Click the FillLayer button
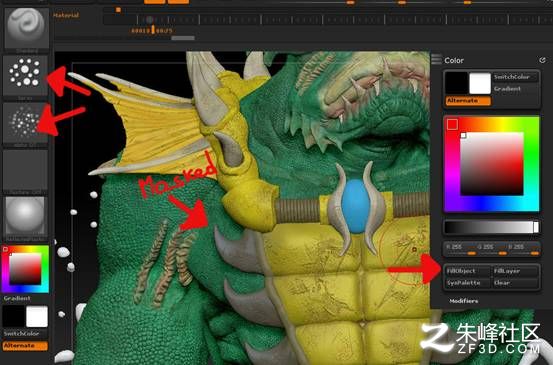Viewport: 553px width, 365px height. pyautogui.click(x=515, y=271)
